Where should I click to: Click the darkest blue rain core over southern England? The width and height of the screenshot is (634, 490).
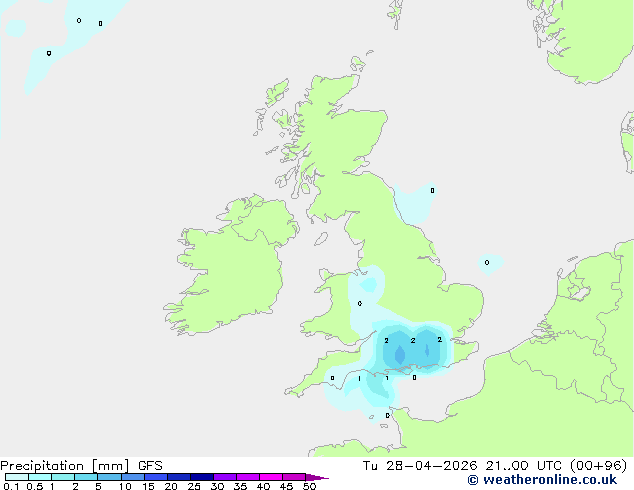pos(400,355)
